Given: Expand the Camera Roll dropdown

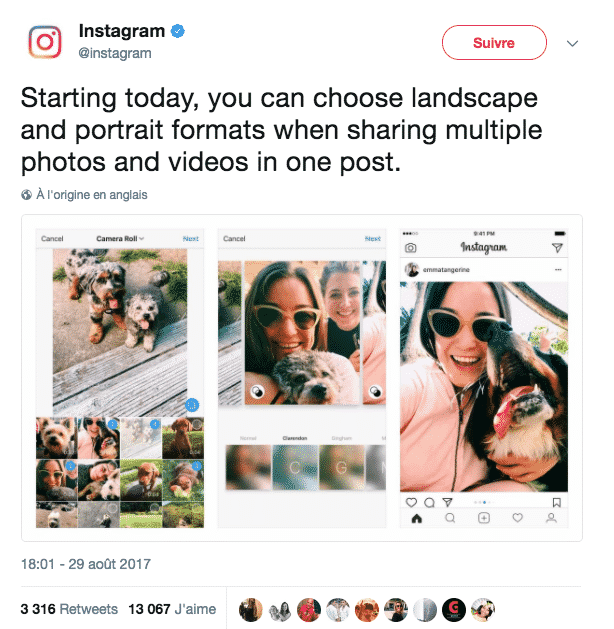Looking at the screenshot, I should click(120, 239).
